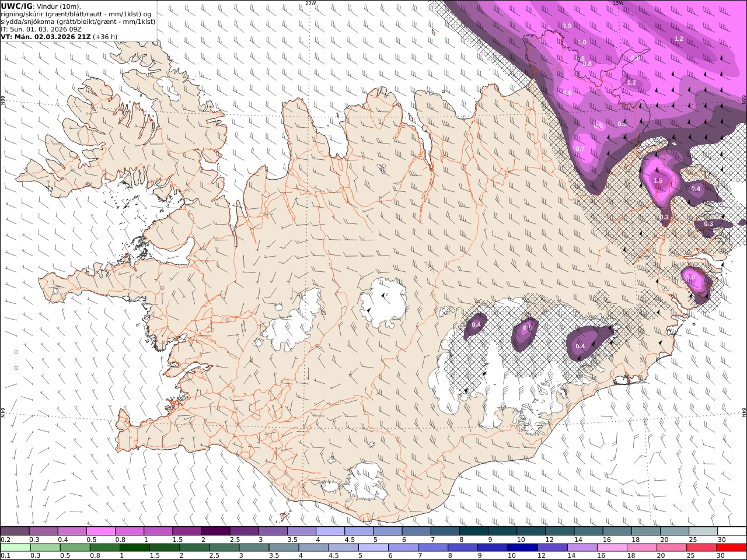Click the '3.5' label in upper legend row
The image size is (747, 560).
click(x=292, y=540)
